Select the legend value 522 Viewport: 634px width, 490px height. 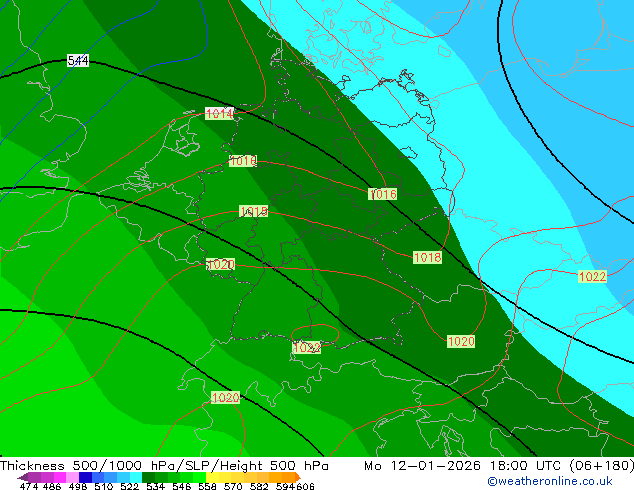(x=130, y=486)
